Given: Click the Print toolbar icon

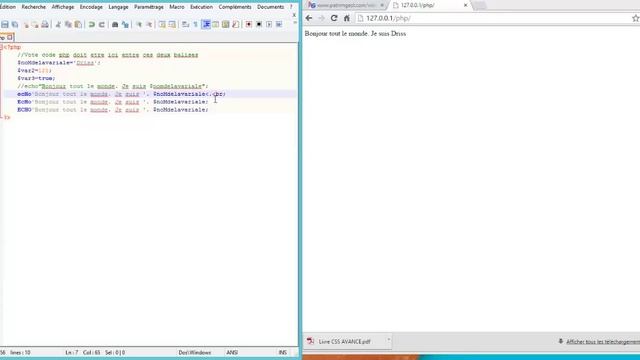Looking at the screenshot, I should [45, 24].
